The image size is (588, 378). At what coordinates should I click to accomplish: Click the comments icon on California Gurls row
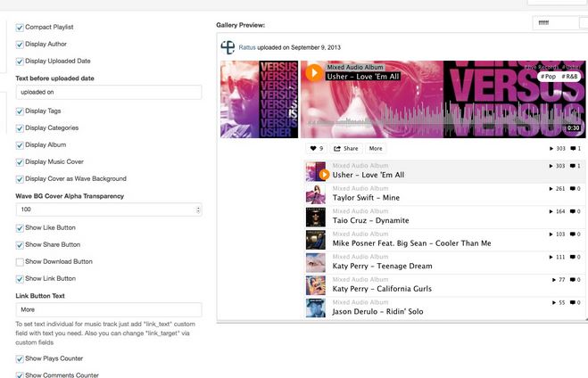pos(573,280)
